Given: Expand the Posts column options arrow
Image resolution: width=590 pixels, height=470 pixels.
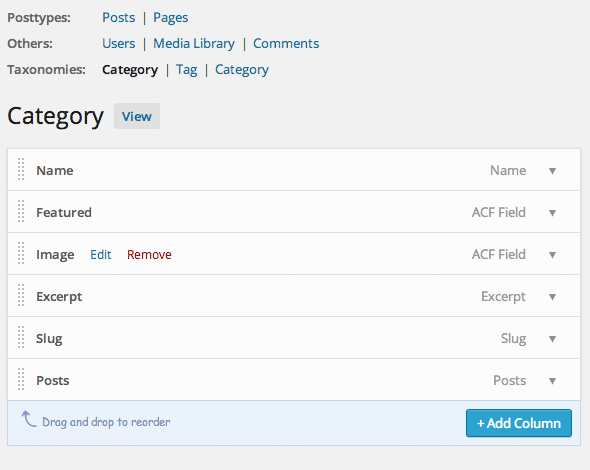Looking at the screenshot, I should pyautogui.click(x=552, y=381).
